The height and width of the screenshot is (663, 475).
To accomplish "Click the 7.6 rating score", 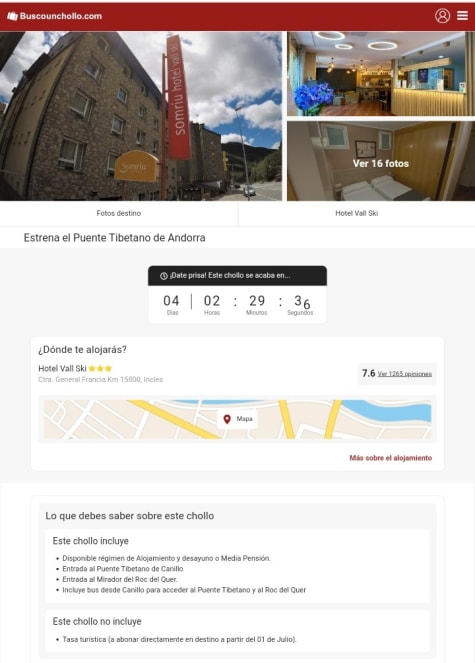I will 368,373.
